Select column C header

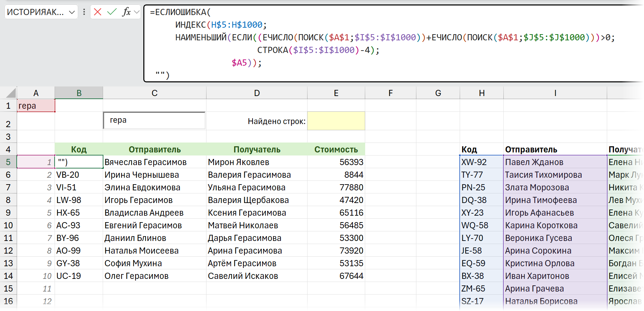point(155,93)
